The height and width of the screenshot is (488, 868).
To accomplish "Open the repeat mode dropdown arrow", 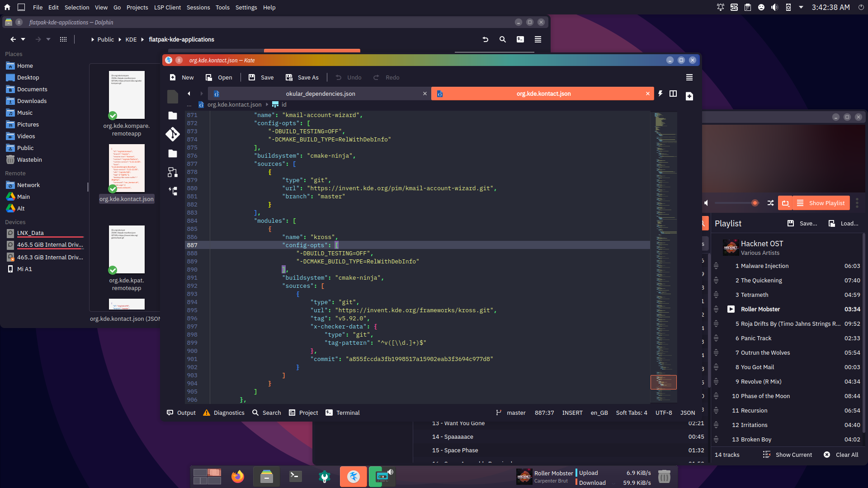I will pyautogui.click(x=789, y=206).
